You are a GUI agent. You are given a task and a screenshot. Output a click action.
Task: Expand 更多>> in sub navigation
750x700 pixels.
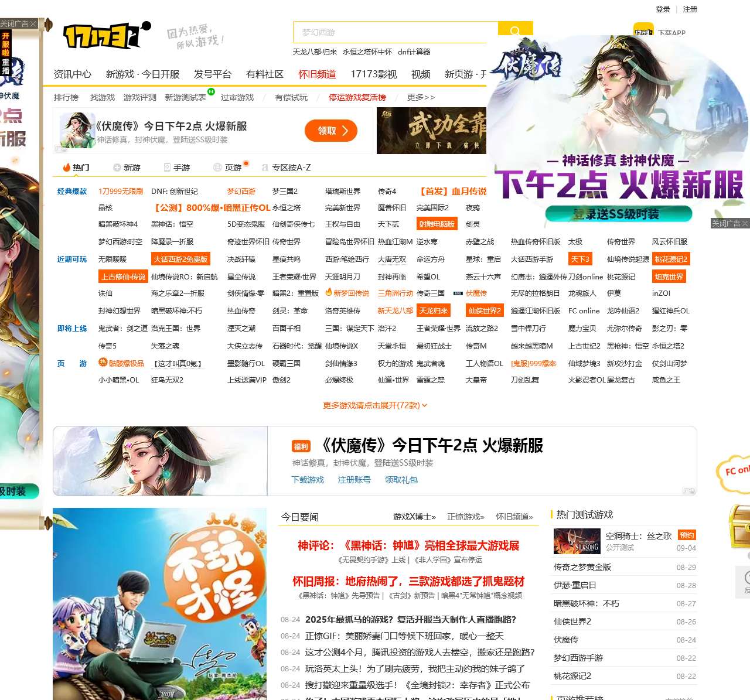click(x=421, y=97)
